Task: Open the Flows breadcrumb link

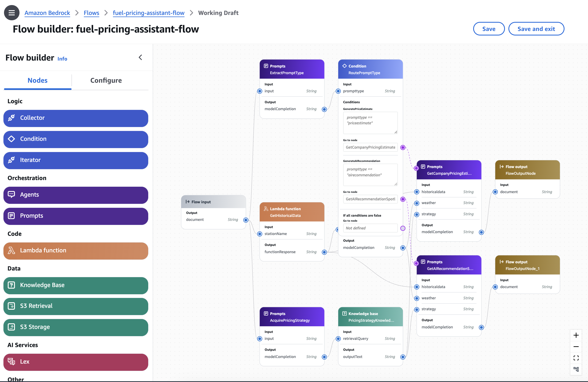Action: [91, 13]
